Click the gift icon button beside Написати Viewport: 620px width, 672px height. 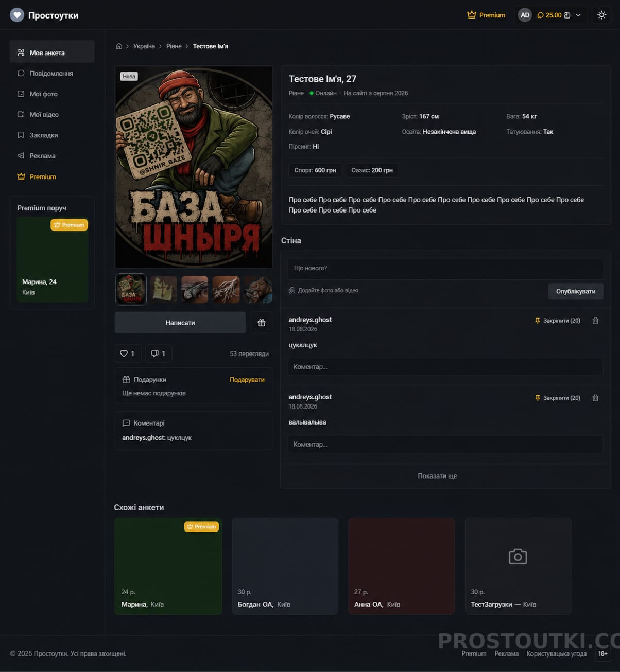[262, 323]
